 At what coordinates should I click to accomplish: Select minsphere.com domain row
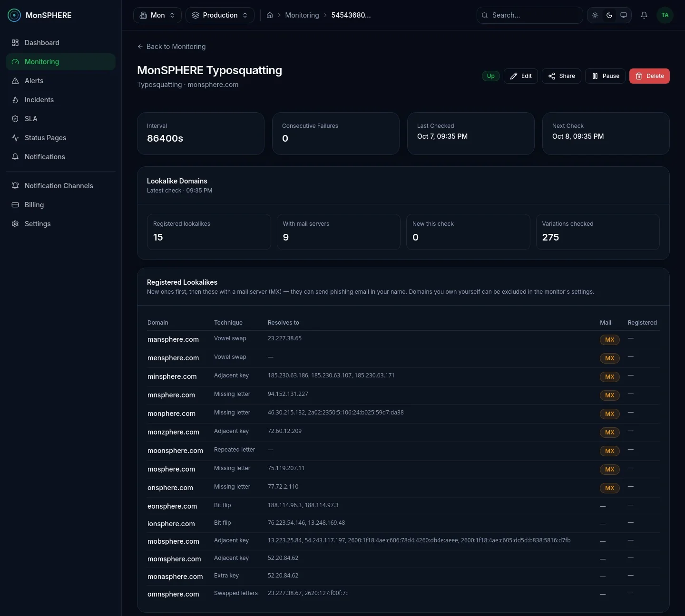(403, 377)
